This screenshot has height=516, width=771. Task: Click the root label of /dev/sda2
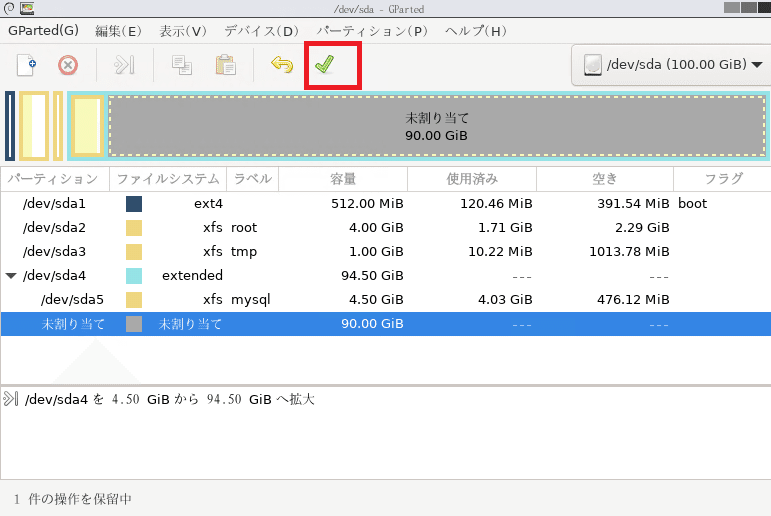pos(244,228)
